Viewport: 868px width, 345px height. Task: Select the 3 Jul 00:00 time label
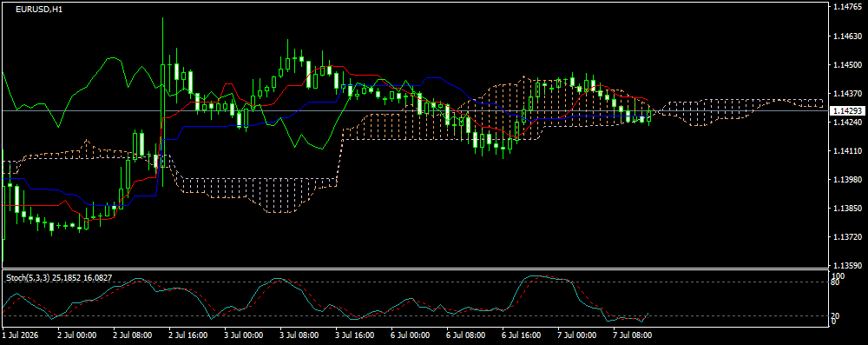(244, 335)
